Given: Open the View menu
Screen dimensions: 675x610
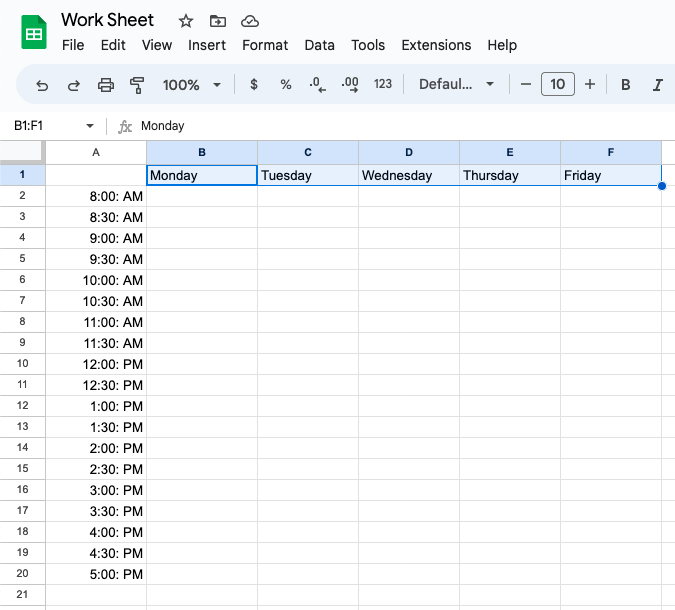Looking at the screenshot, I should pyautogui.click(x=157, y=45).
